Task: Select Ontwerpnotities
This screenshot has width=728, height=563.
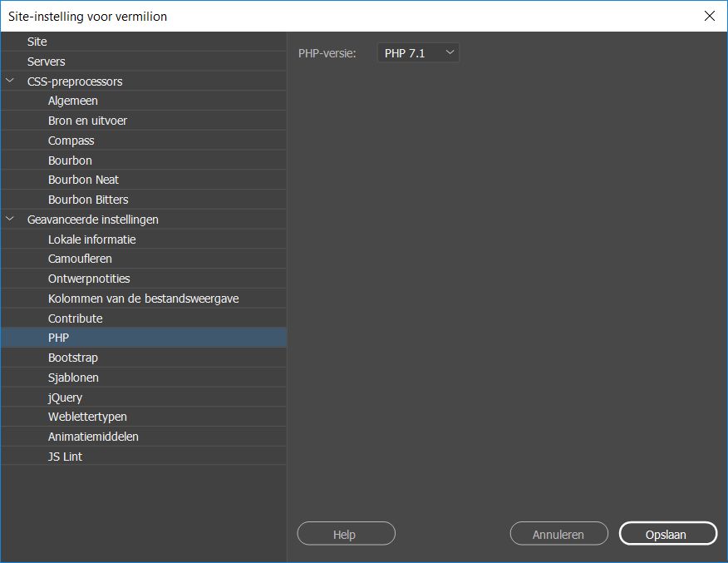Action: click(x=144, y=279)
